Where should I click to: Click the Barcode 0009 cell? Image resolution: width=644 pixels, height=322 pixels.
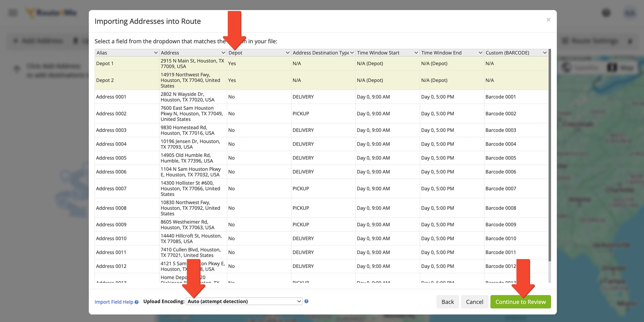point(516,225)
